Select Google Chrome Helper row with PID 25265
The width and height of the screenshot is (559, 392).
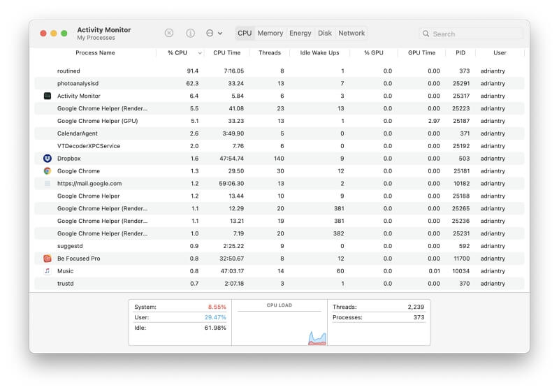pos(279,208)
